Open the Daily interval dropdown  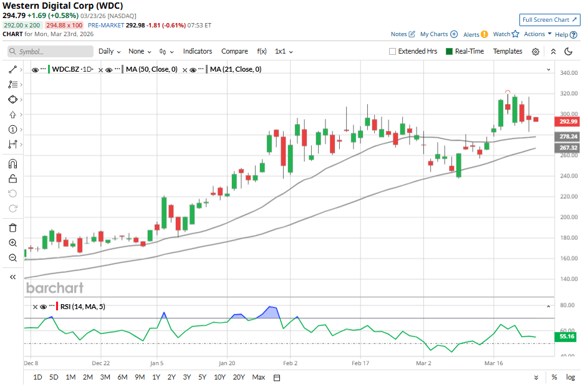[x=108, y=51]
